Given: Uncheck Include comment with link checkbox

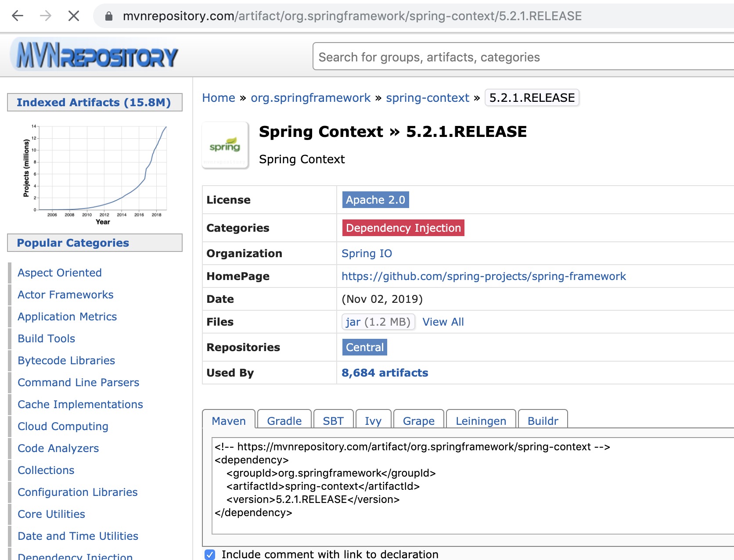Looking at the screenshot, I should (210, 554).
